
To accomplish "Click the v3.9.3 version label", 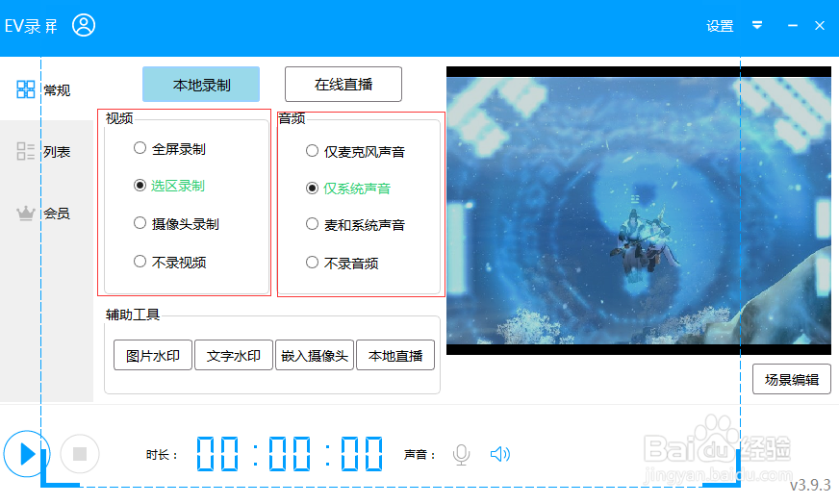I will [810, 485].
